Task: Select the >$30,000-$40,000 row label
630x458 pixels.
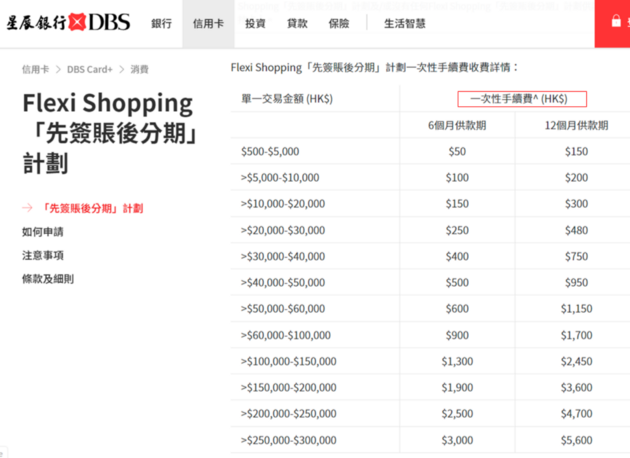Action: (283, 256)
